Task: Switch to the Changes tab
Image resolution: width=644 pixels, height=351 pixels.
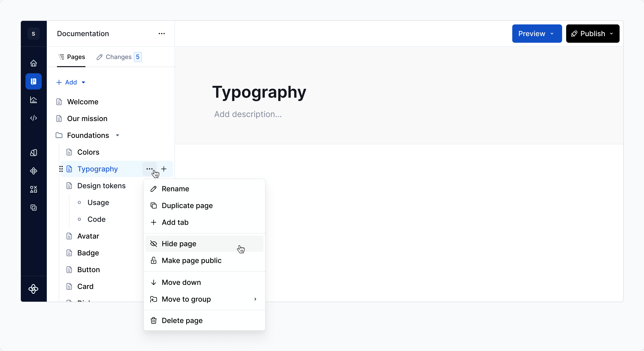Action: pyautogui.click(x=119, y=57)
